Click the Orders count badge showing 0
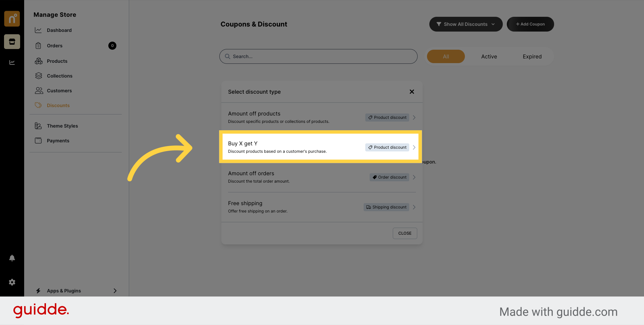Image resolution: width=644 pixels, height=325 pixels. [112, 46]
